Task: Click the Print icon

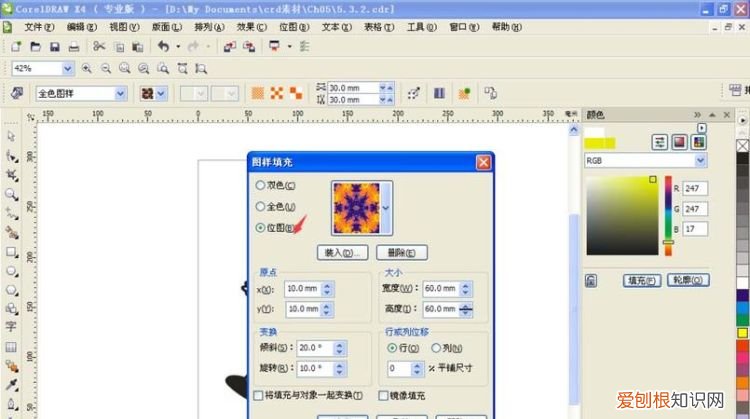Action: (x=74, y=47)
